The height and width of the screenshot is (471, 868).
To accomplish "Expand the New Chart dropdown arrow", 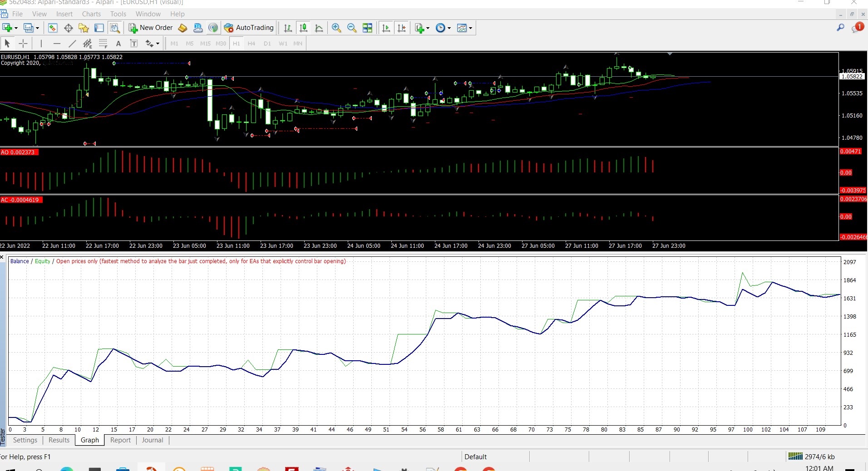I will 16,28.
